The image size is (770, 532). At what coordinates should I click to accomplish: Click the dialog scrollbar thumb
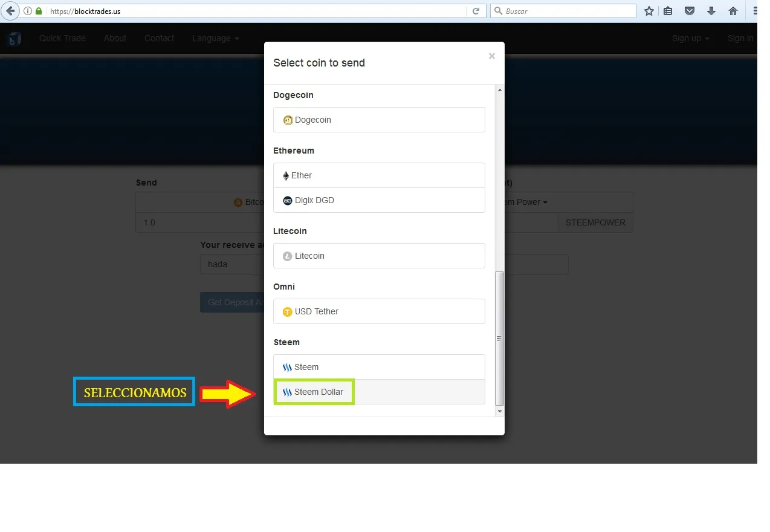coord(499,339)
